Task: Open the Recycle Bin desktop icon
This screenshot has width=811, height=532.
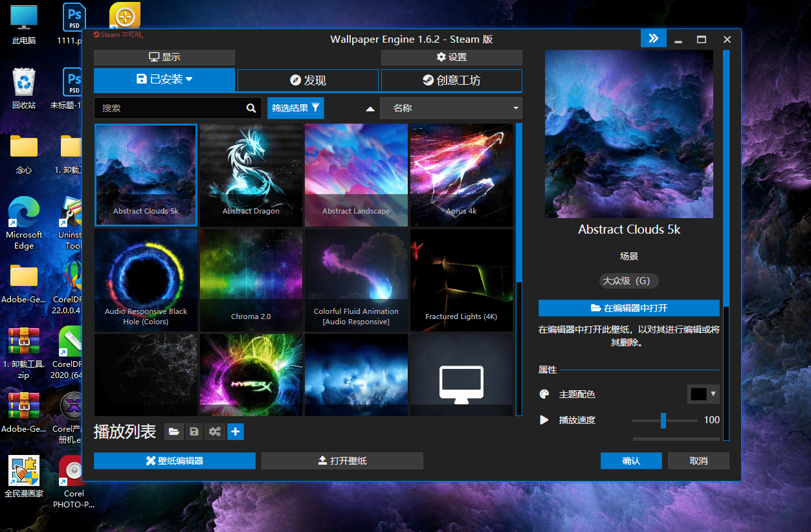Action: 24,89
